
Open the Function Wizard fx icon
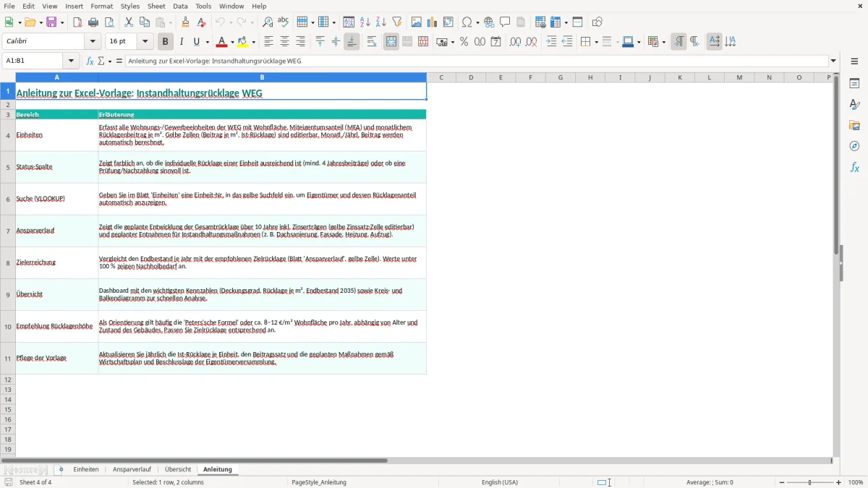tap(90, 61)
